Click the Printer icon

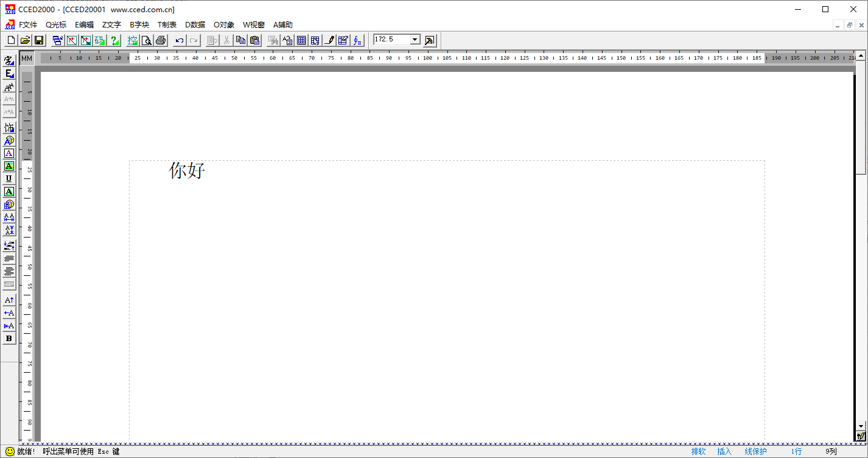point(161,40)
